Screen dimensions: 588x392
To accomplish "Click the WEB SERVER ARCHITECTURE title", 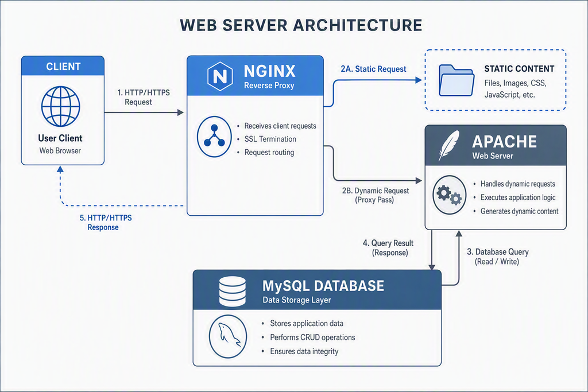I will tap(301, 25).
